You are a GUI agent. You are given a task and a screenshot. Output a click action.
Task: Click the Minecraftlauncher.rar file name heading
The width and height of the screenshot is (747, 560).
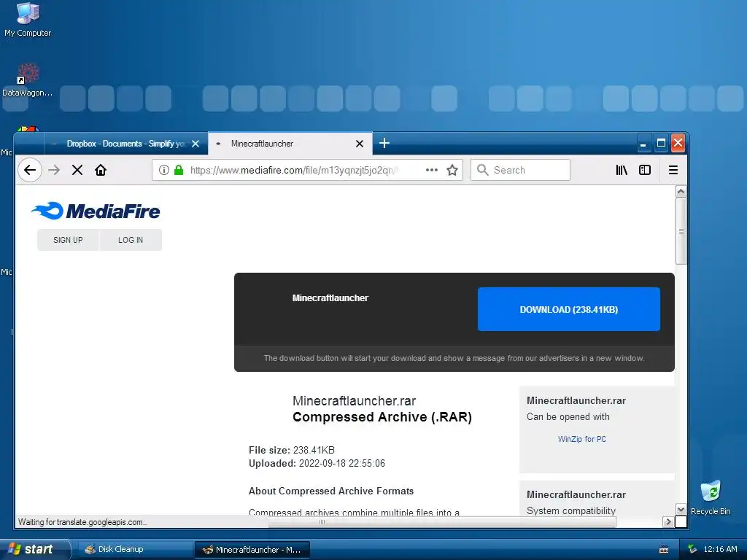click(354, 401)
